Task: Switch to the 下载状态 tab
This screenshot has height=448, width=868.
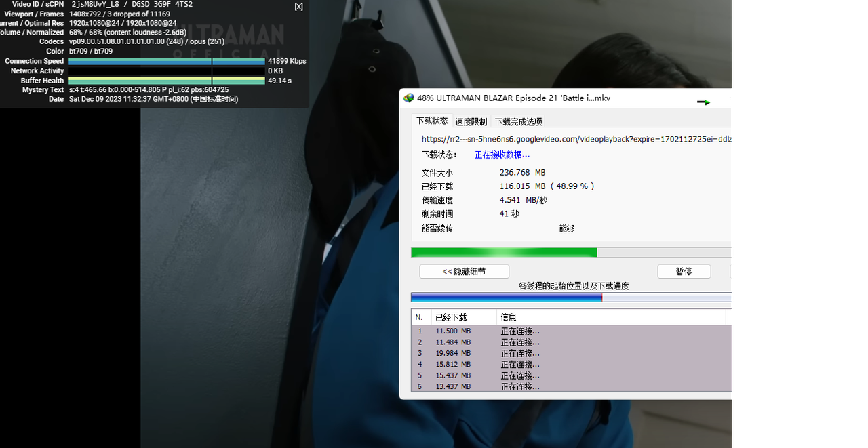Action: pyautogui.click(x=432, y=121)
